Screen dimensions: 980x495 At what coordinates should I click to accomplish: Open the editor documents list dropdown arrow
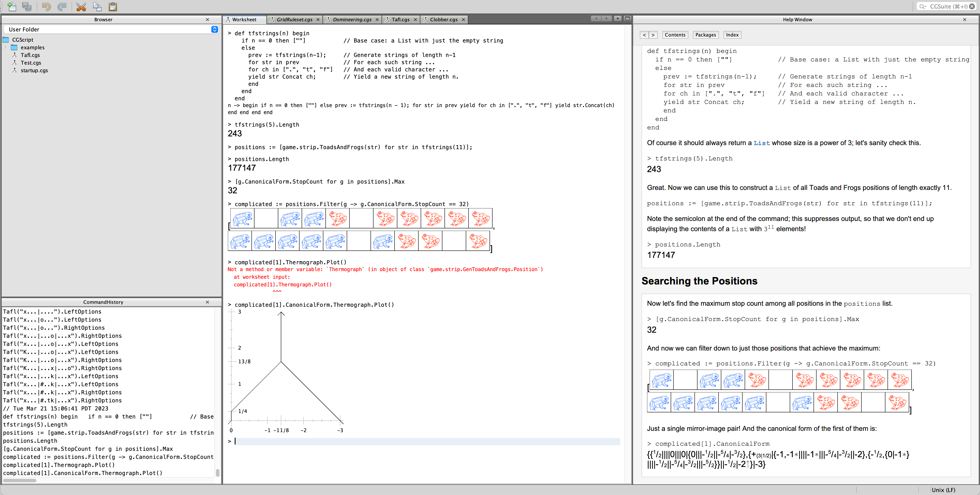618,18
